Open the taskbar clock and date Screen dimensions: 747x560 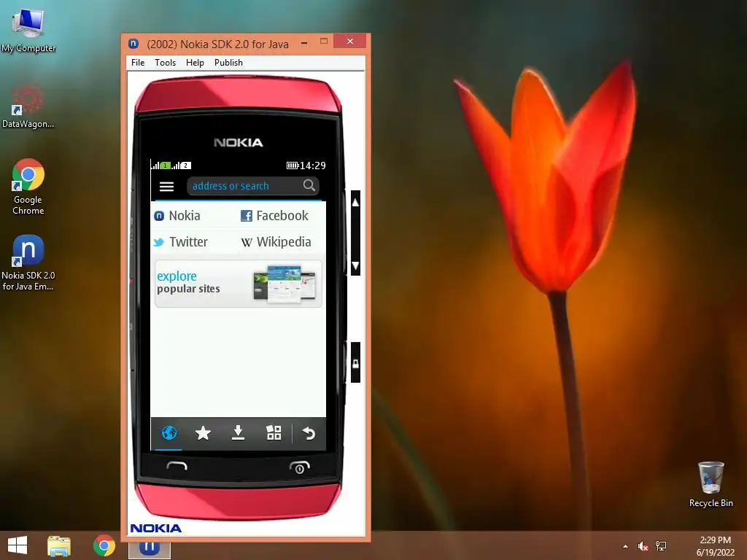click(715, 546)
